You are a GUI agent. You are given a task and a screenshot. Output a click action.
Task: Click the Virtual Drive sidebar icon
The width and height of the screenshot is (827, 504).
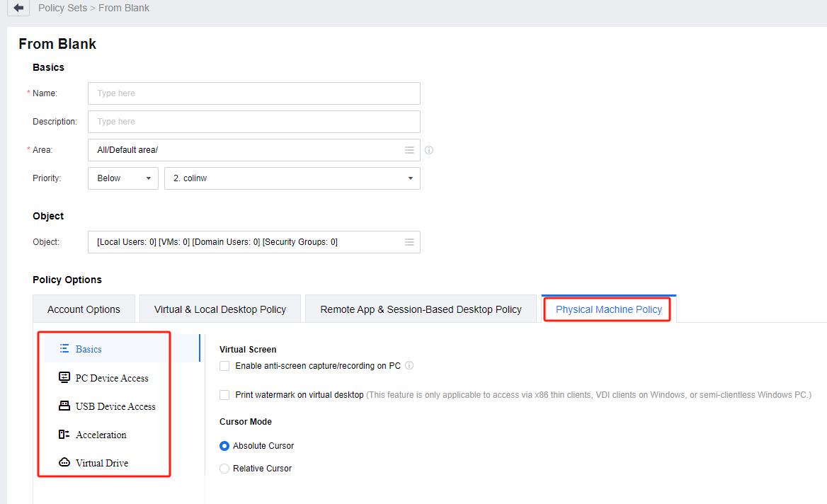(x=64, y=463)
